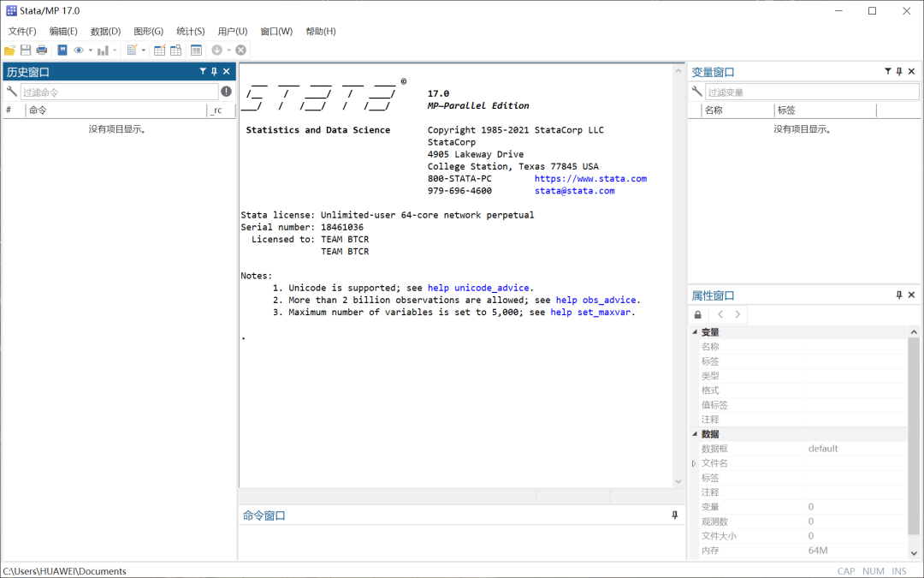Open the 窗口(W) menu

[x=276, y=32]
